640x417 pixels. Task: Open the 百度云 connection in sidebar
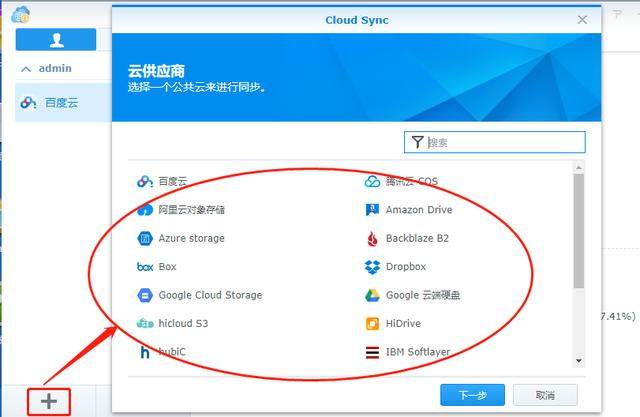click(63, 102)
